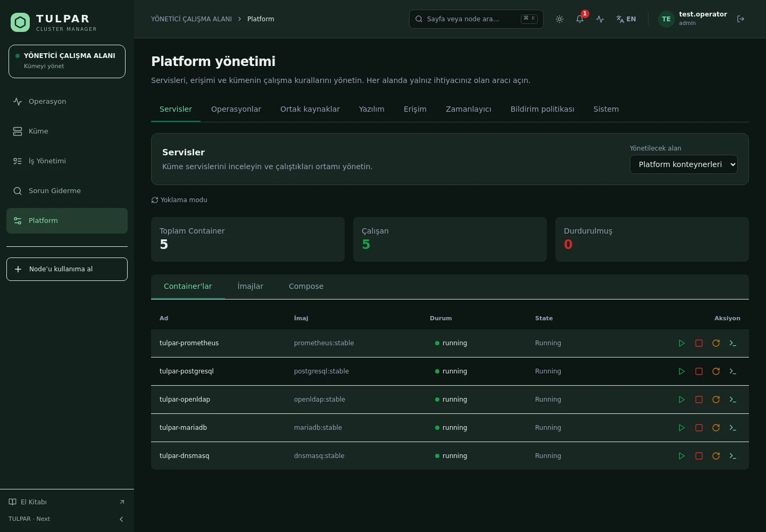Restart the tulpar-dnsmasq container
Viewport: 766px width, 532px height.
[716, 456]
